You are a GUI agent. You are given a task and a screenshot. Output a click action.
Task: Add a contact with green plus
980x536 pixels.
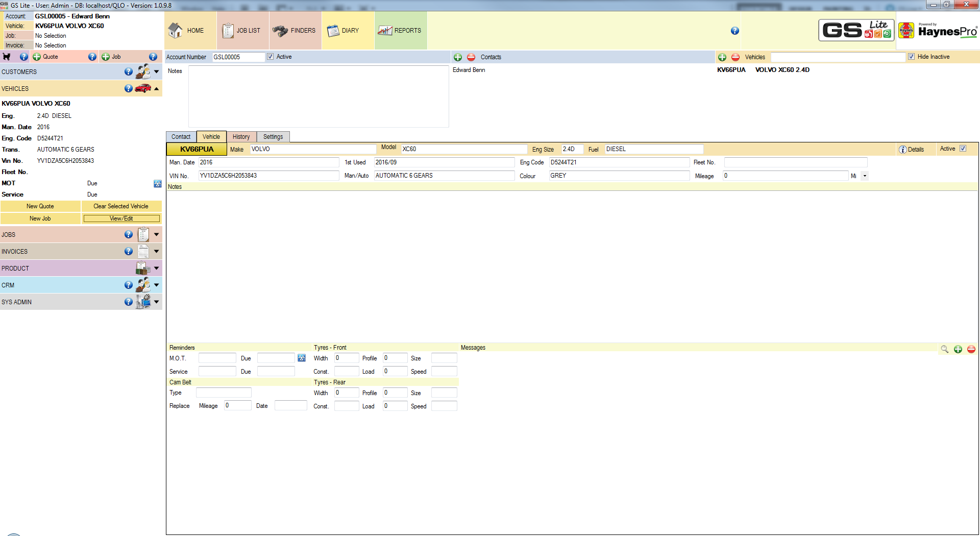click(458, 57)
